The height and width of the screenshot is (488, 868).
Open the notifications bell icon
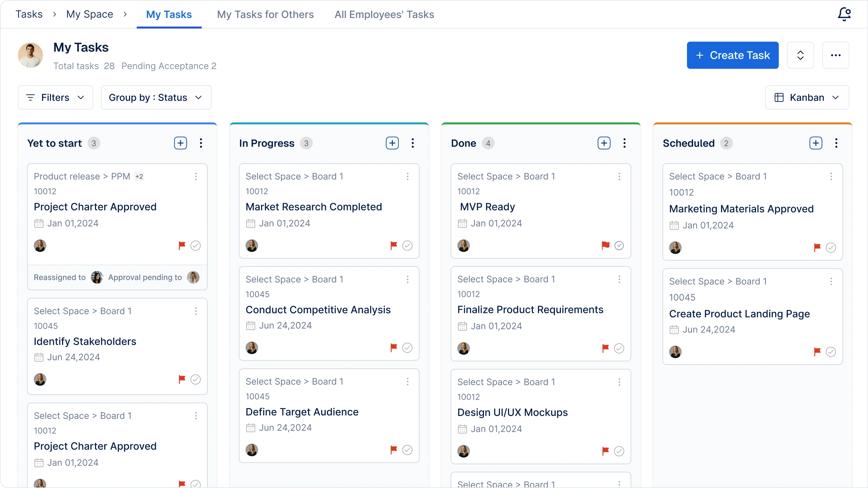pos(844,14)
